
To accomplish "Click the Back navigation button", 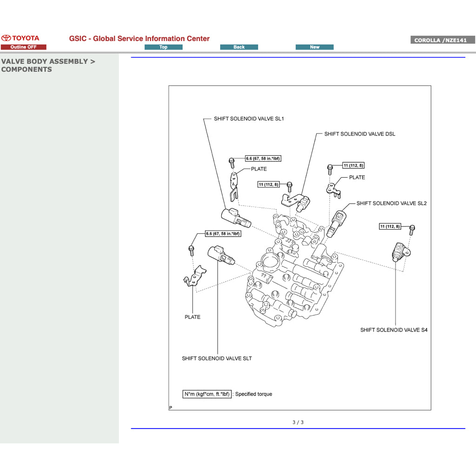I will click(x=239, y=46).
